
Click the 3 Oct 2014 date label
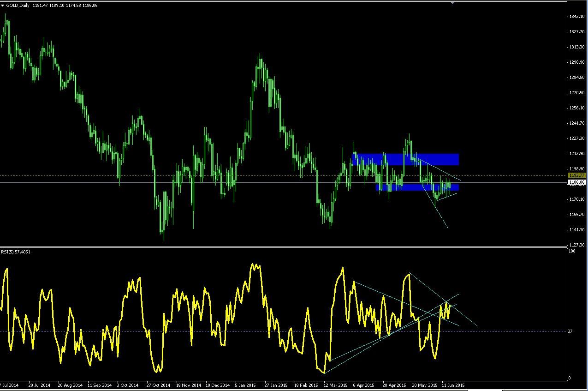(x=128, y=385)
